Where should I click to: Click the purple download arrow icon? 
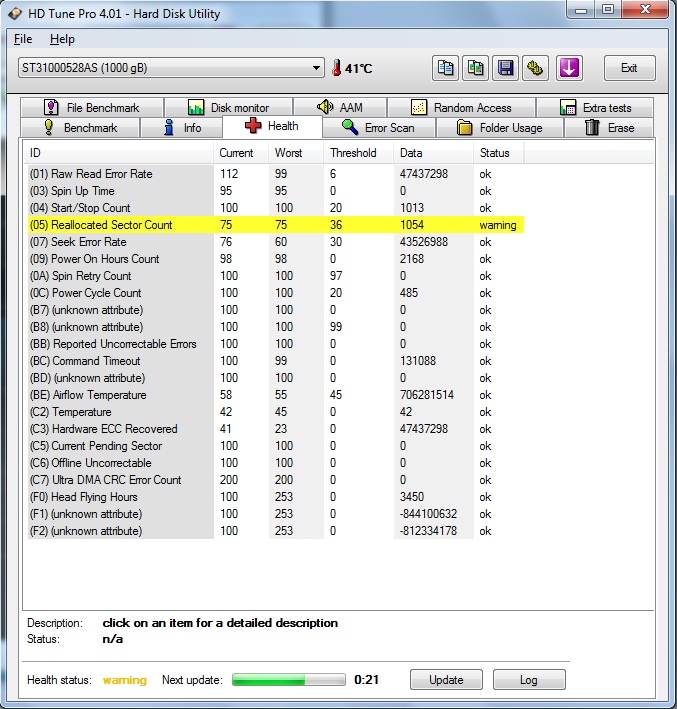point(569,68)
